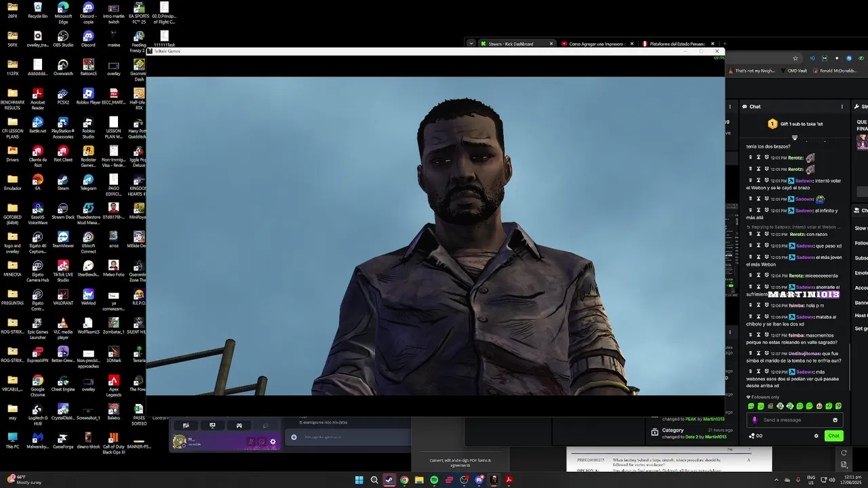Bookmark this page with the star icon
This screenshot has height=488, width=868.
(795, 58)
